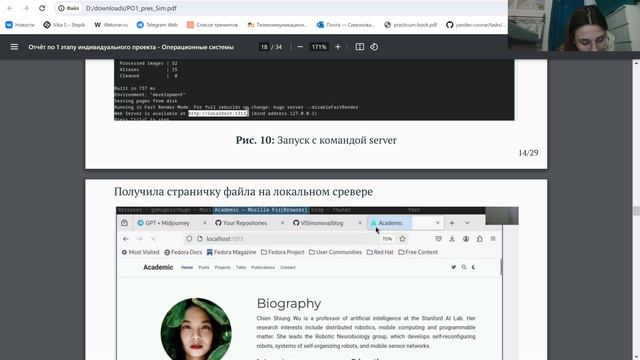Close the VfSimonova/blog tab in pictured Firefox
This screenshot has width=640, height=360.
pyautogui.click(x=360, y=223)
